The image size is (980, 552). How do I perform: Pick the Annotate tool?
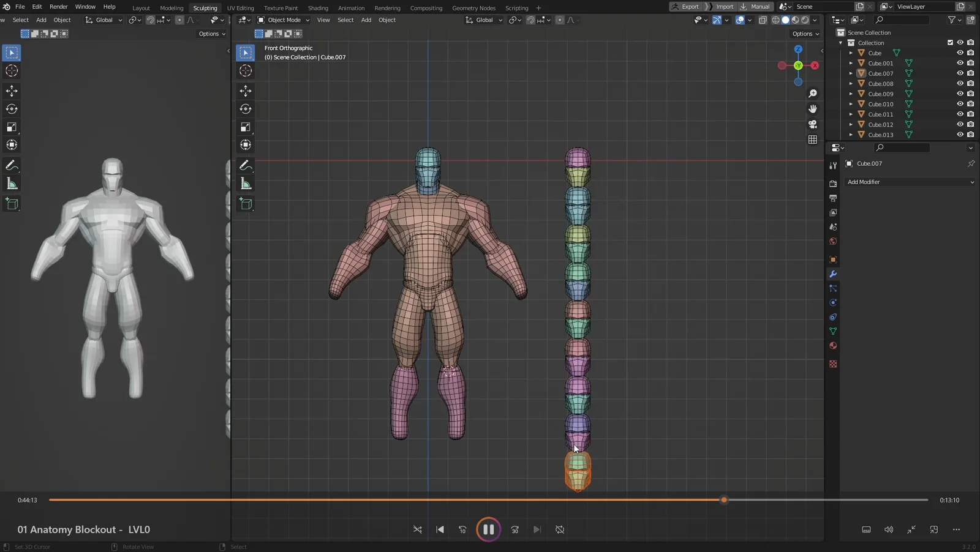tap(246, 165)
